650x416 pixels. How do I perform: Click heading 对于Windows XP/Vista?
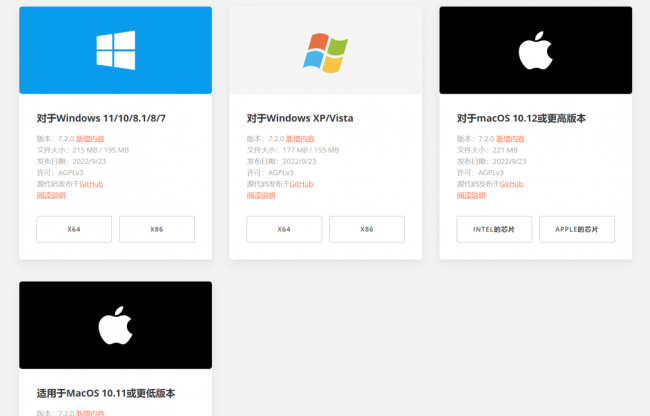[x=300, y=119]
